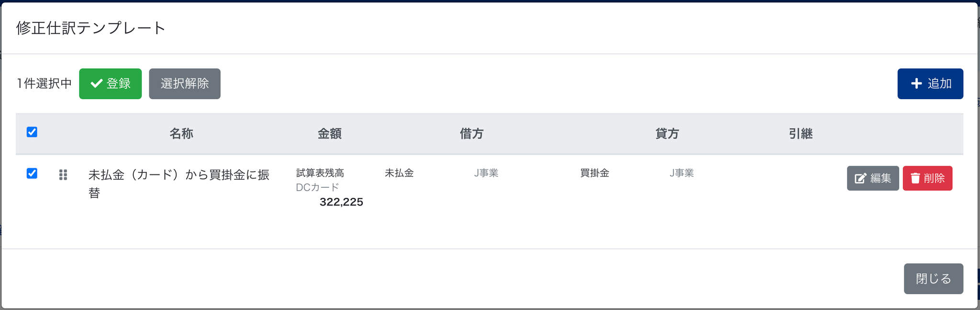980x310 pixels.
Task: Click the six-dot drag handle icon
Action: (63, 175)
